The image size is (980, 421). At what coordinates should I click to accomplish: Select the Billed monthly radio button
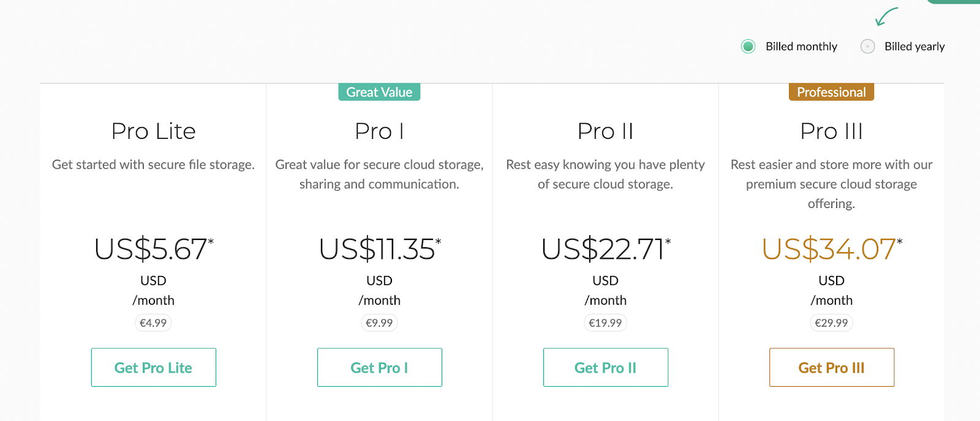(748, 47)
